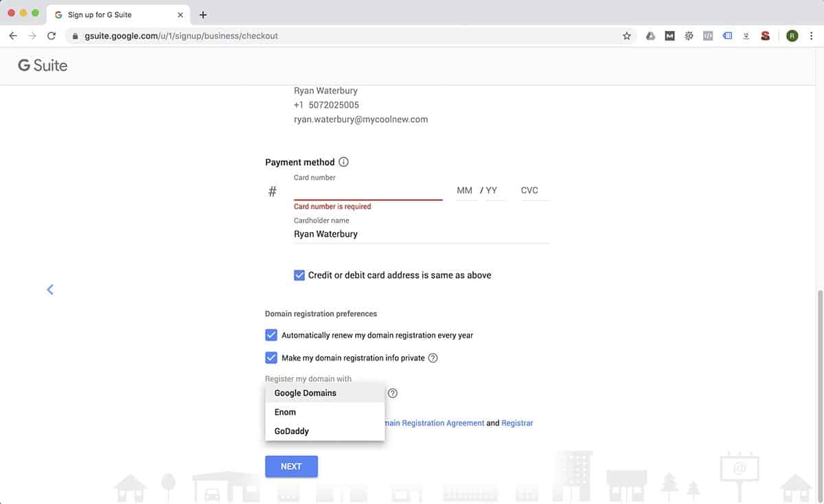Open the download-arrow extension icon
Viewport: 824px width, 504px height.
[746, 36]
